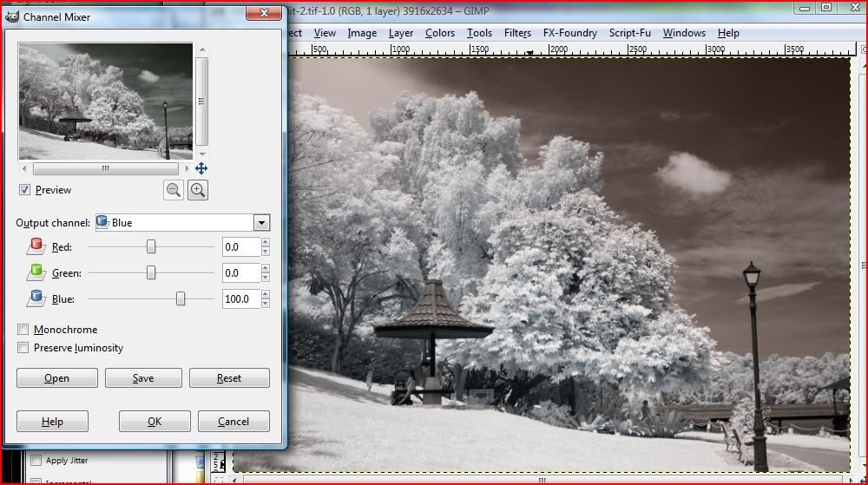Open the Tools menu
The width and height of the screenshot is (868, 485).
[479, 33]
